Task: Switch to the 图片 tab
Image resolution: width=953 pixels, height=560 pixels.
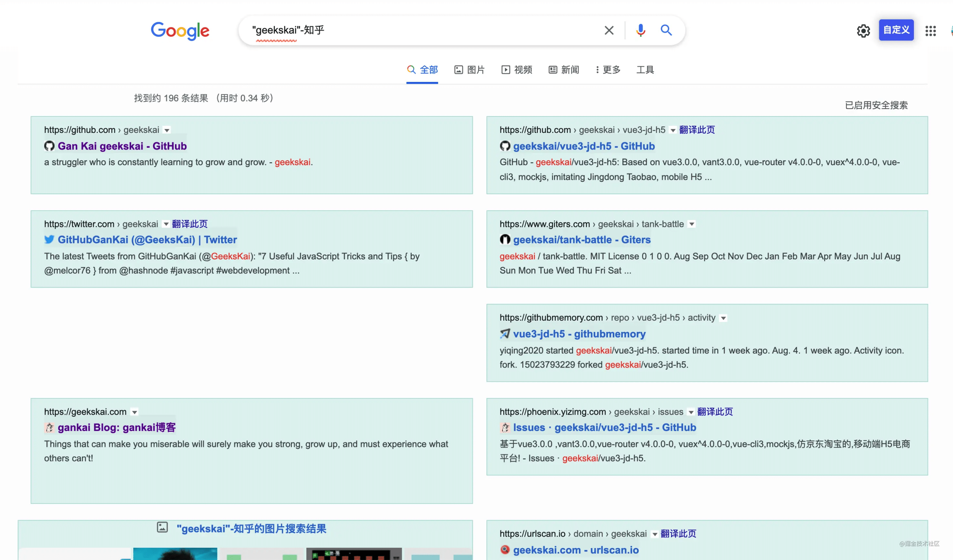Action: [469, 70]
